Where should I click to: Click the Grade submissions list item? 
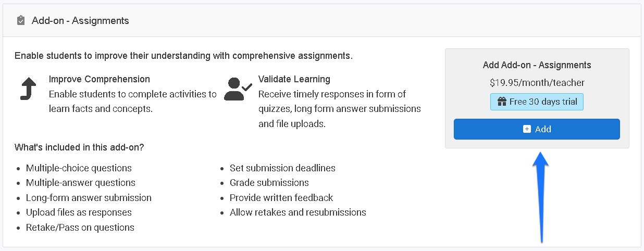click(269, 183)
